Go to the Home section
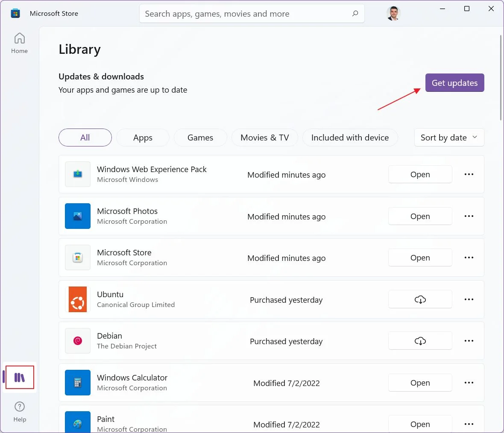The height and width of the screenshot is (433, 504). pyautogui.click(x=19, y=43)
